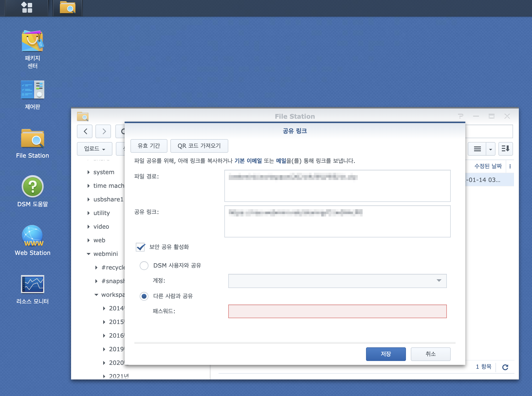Select share with DSM users option

point(144,266)
